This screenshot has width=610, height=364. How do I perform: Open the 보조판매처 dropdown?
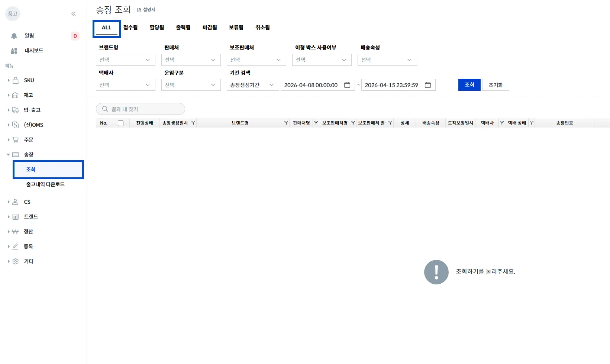(256, 60)
